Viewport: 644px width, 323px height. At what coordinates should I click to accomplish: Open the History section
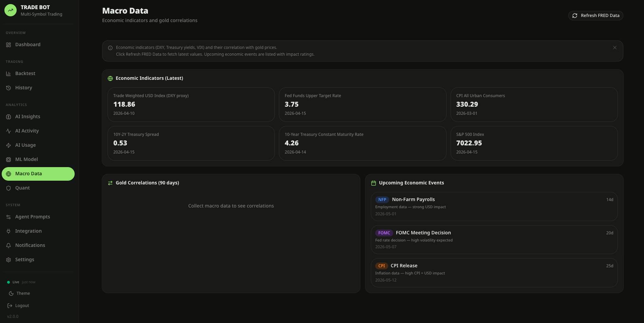pos(38,88)
